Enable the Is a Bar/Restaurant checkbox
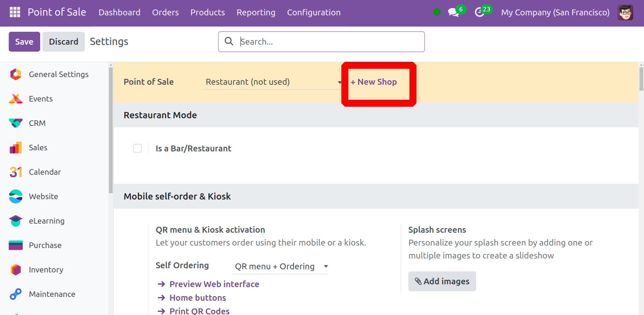Viewport: 644px width, 315px height. 138,148
